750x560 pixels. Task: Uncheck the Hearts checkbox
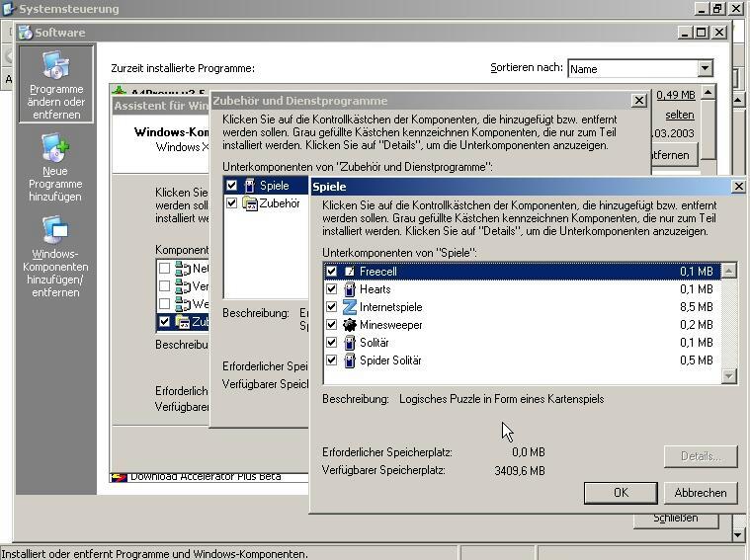331,289
